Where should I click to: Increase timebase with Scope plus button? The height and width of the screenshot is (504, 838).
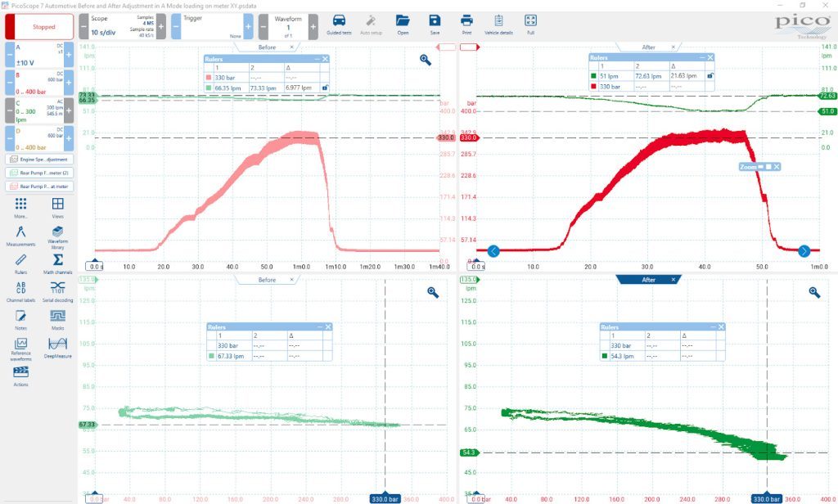coord(161,26)
